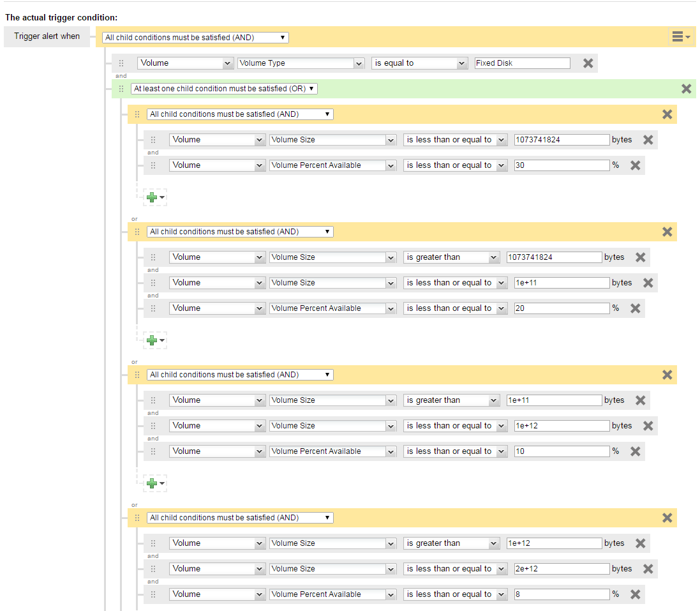Grab the drag handle of the OR group

coord(121,89)
